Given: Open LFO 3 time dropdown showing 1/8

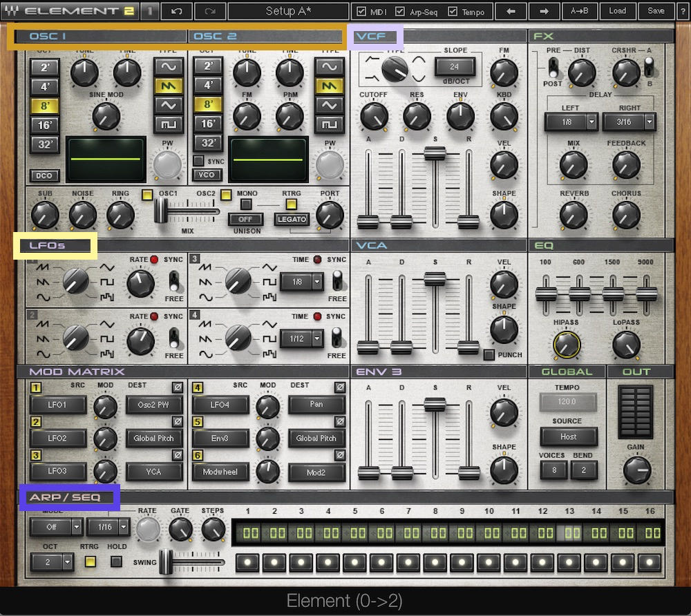Looking at the screenshot, I should point(302,282).
